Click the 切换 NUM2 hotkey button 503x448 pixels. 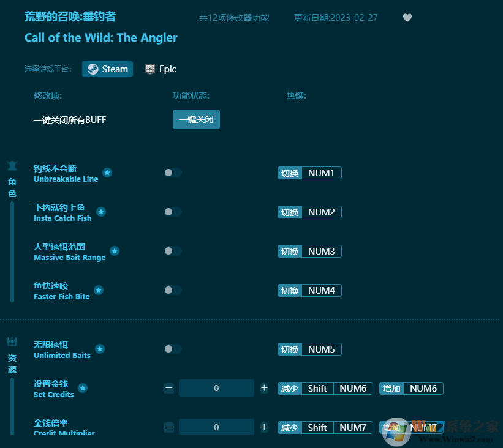pyautogui.click(x=309, y=212)
